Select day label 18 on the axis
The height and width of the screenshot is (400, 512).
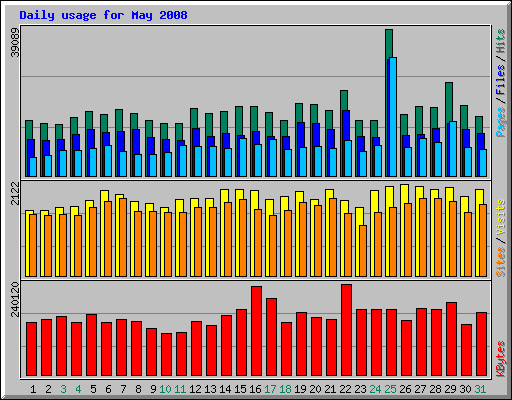point(285,389)
